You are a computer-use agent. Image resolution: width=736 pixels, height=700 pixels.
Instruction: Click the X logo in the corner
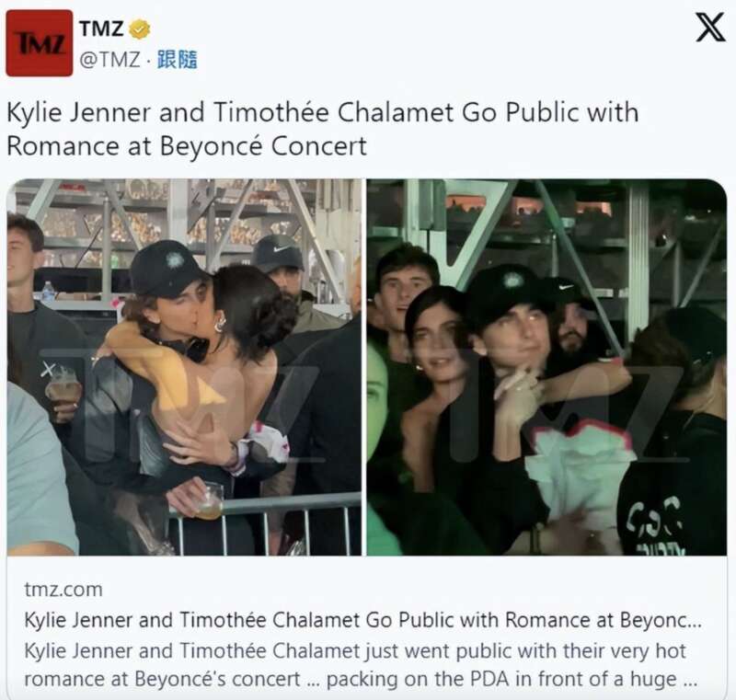[710, 28]
